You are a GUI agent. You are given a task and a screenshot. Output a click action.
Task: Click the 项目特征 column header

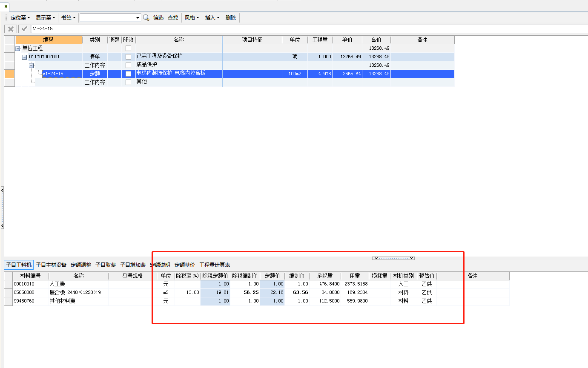pyautogui.click(x=252, y=40)
